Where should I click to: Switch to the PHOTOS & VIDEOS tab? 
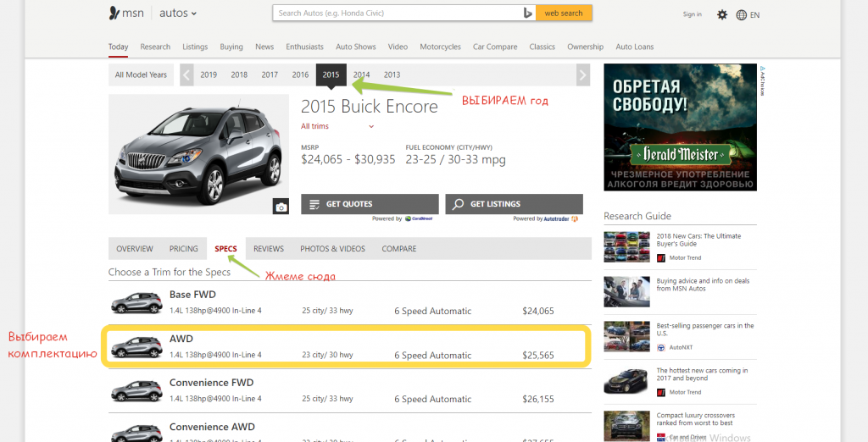(332, 249)
